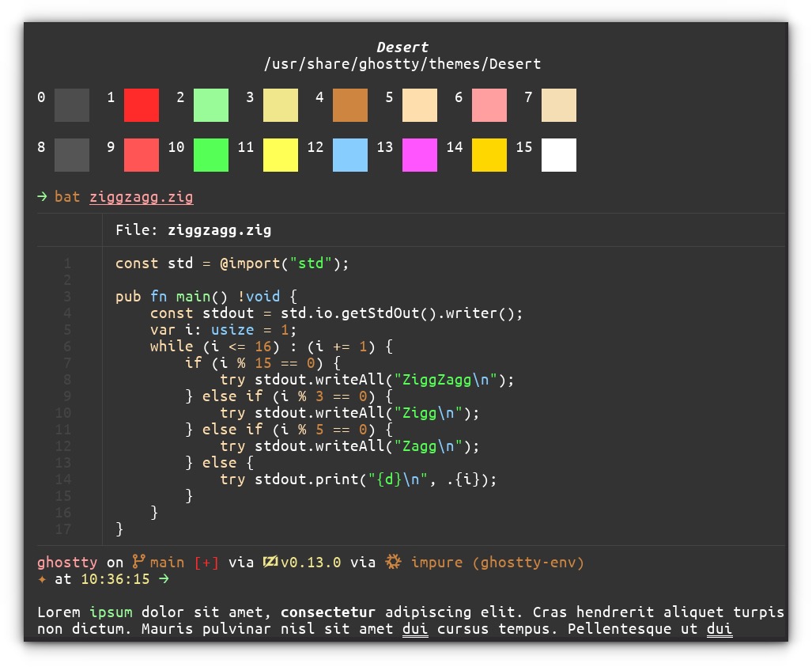The height and width of the screenshot is (667, 812).
Task: Choose the peach color swatch 5
Action: click(420, 105)
